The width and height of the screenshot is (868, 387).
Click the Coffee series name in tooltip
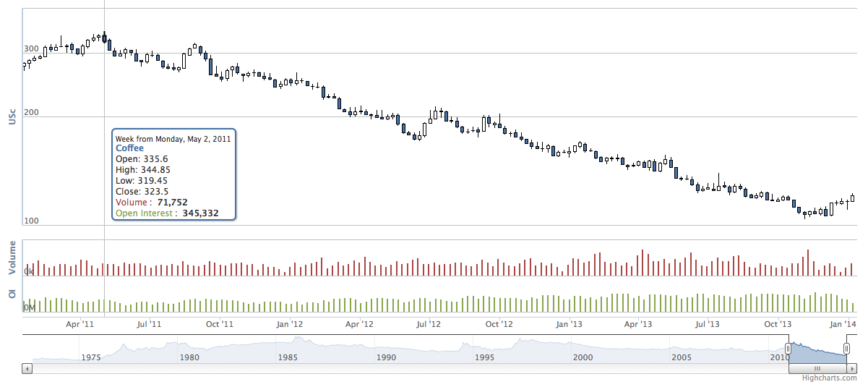pyautogui.click(x=130, y=148)
